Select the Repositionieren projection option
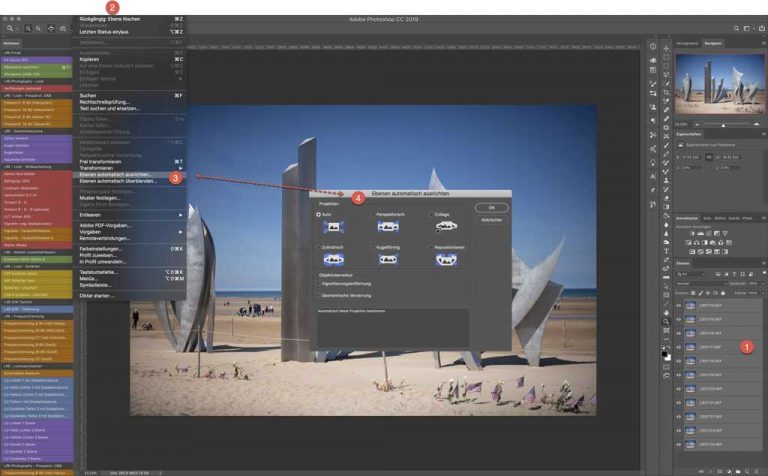768x476 pixels. [432, 247]
